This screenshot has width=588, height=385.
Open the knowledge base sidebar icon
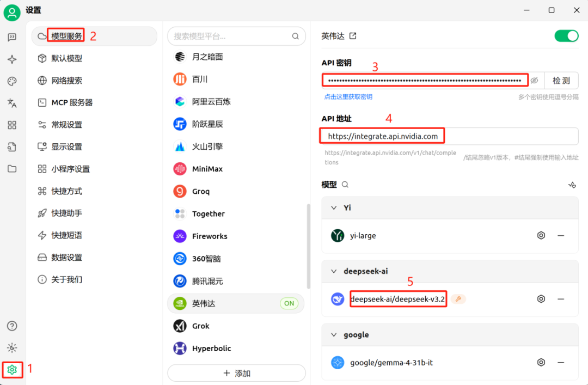pos(12,146)
